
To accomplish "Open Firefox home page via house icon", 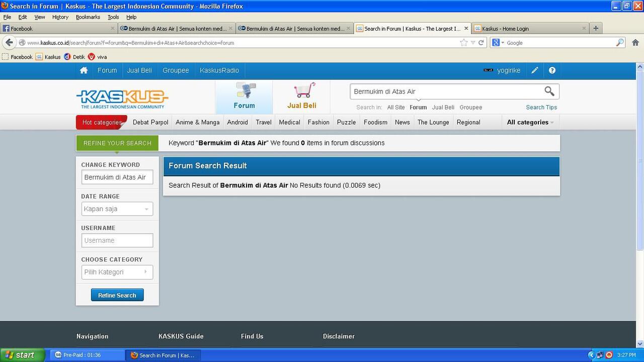I will (x=635, y=43).
